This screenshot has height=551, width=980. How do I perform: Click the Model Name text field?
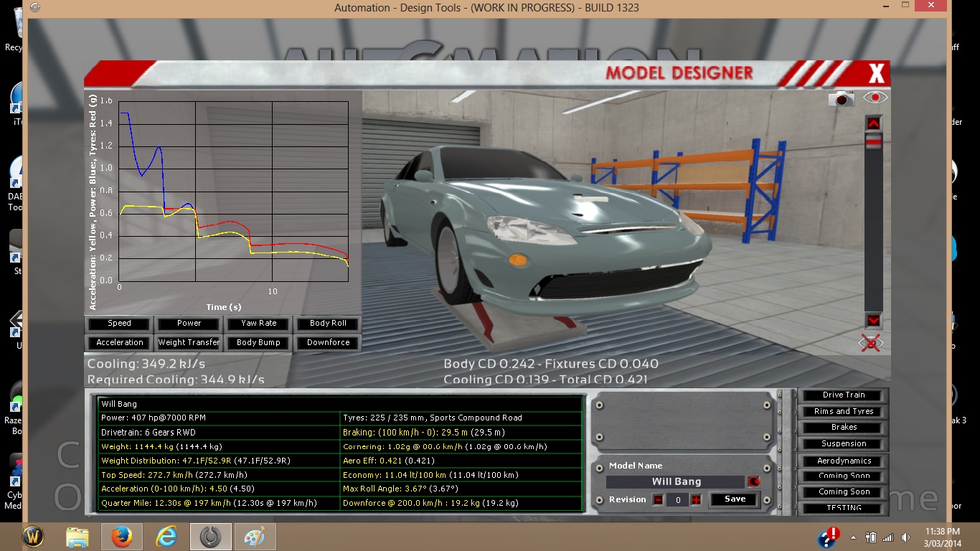[676, 482]
